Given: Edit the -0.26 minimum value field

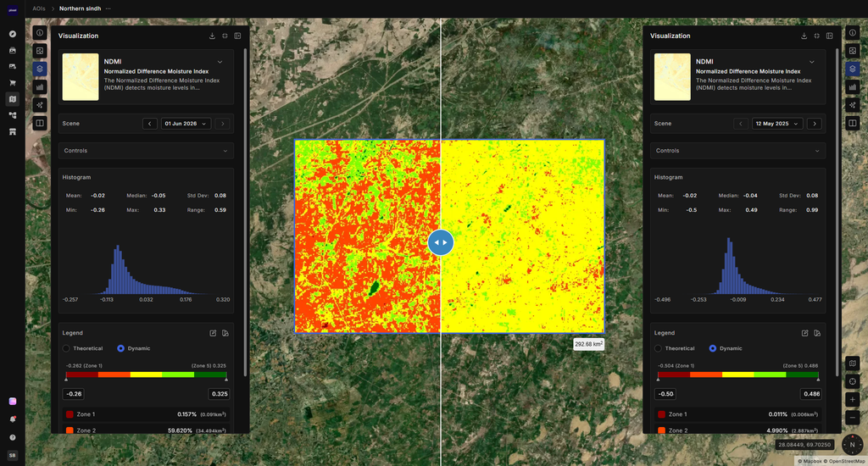Looking at the screenshot, I should coord(73,394).
